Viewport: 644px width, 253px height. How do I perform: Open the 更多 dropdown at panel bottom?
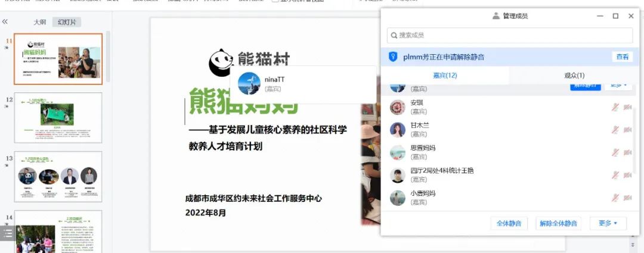[608, 223]
